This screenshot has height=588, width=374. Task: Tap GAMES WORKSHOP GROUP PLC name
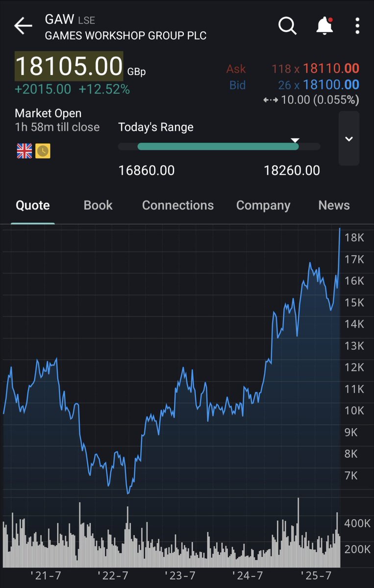(125, 36)
